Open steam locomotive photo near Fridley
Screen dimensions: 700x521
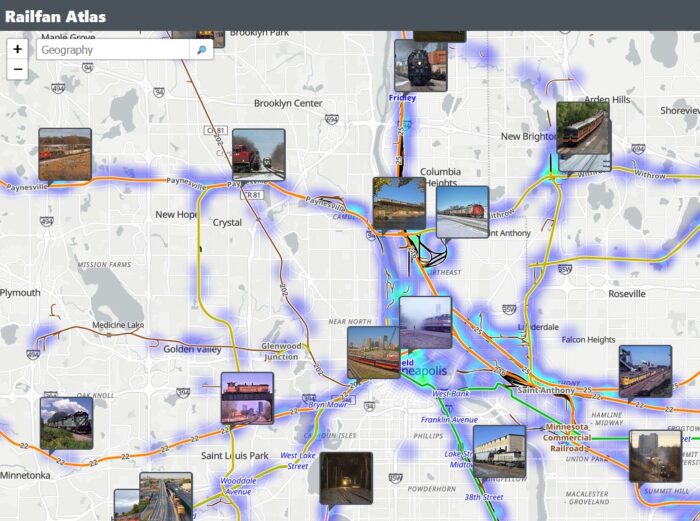[x=420, y=65]
